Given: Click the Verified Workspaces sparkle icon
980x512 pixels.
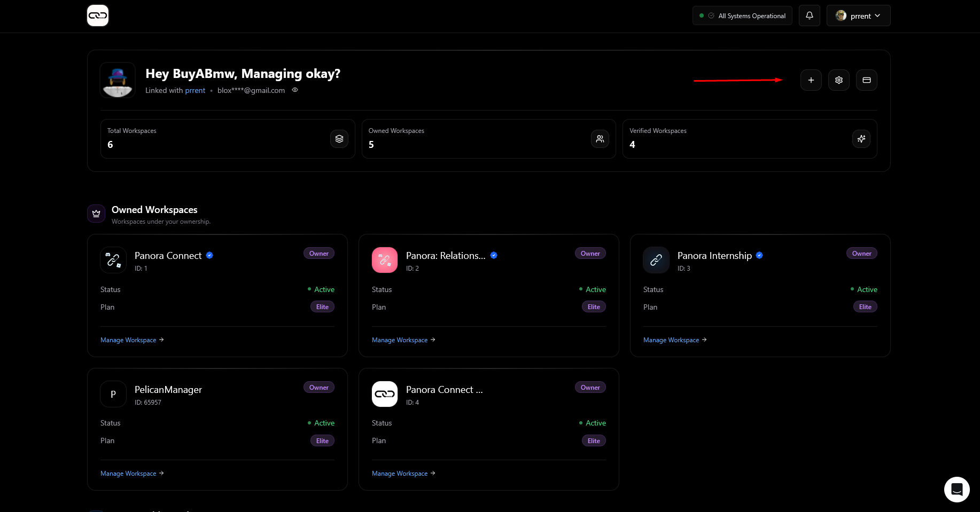Looking at the screenshot, I should coord(861,139).
